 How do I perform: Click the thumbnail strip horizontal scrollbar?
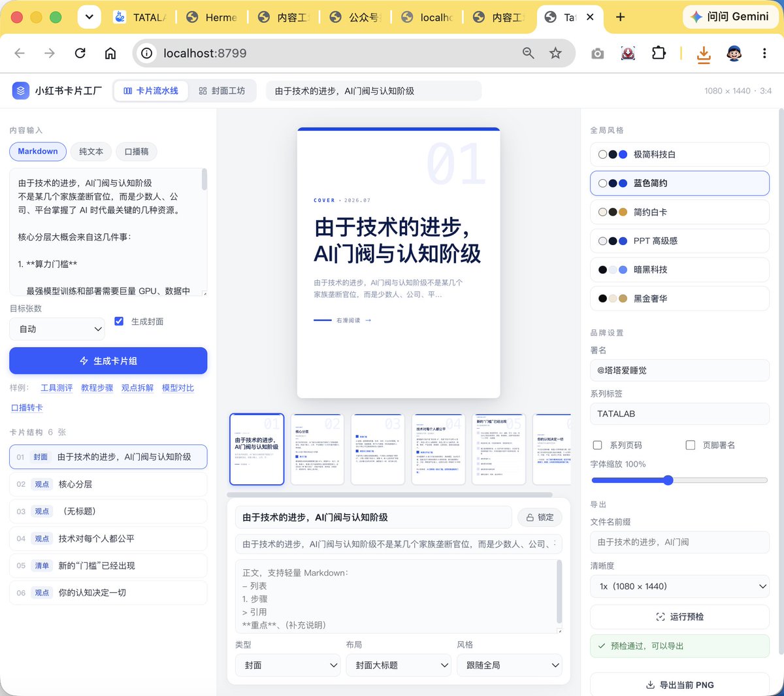click(x=390, y=495)
